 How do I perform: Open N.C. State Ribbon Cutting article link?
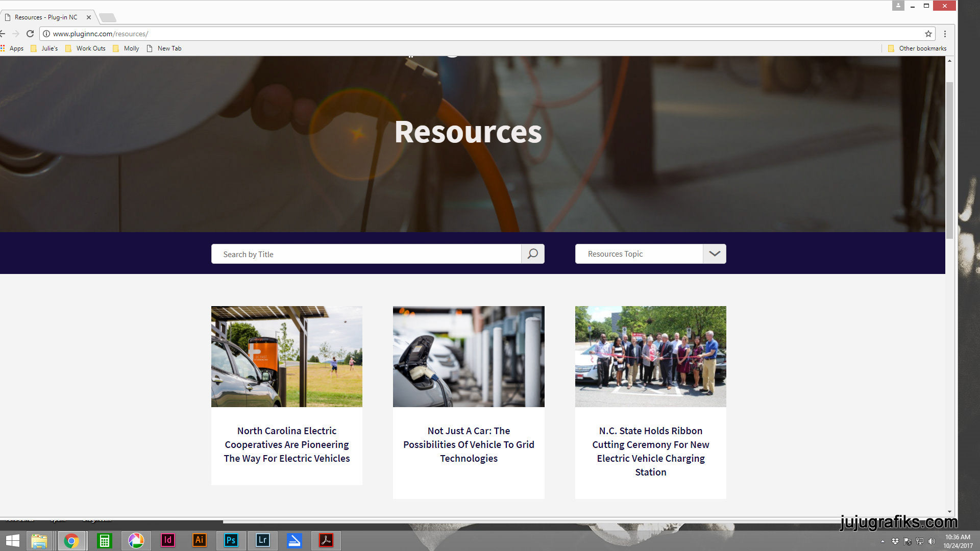[650, 451]
